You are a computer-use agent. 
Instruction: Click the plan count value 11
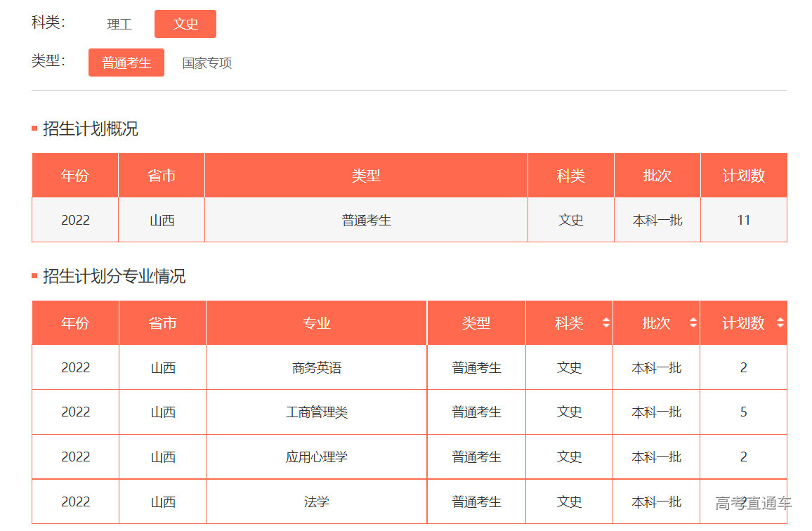point(743,219)
